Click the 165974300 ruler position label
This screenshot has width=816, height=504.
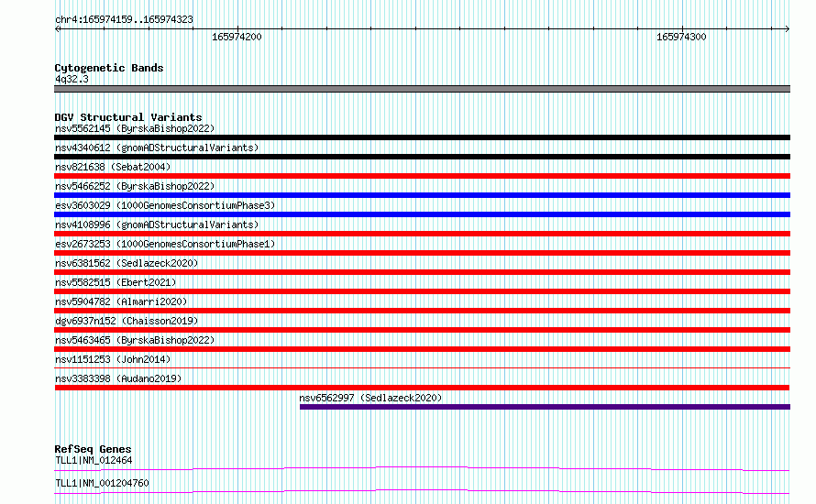point(681,37)
